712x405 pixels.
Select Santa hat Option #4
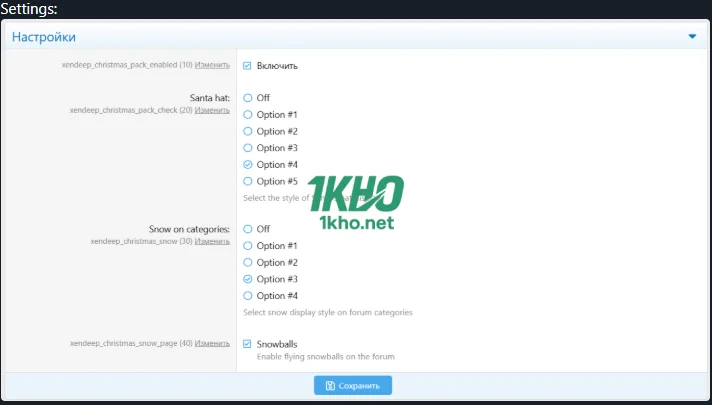click(x=248, y=164)
